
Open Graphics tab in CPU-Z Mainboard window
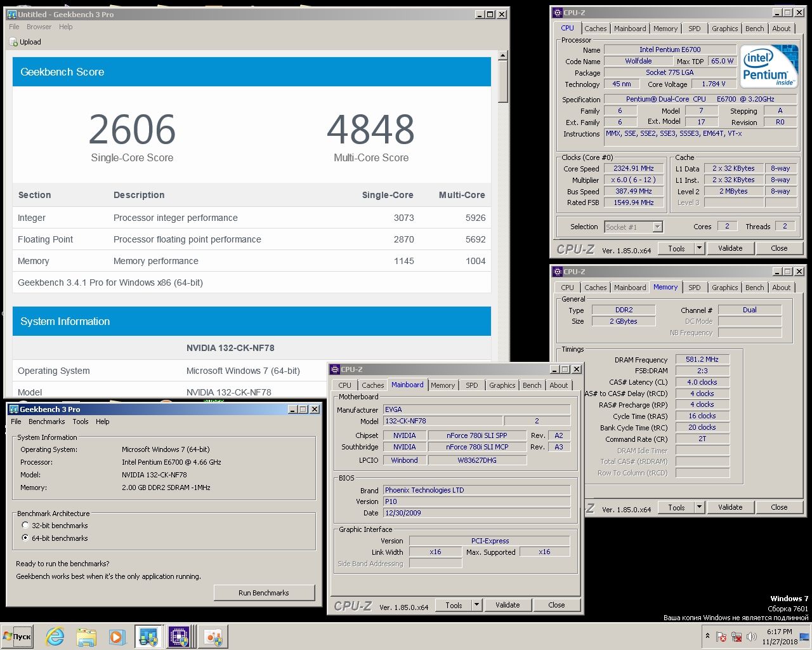pyautogui.click(x=502, y=385)
